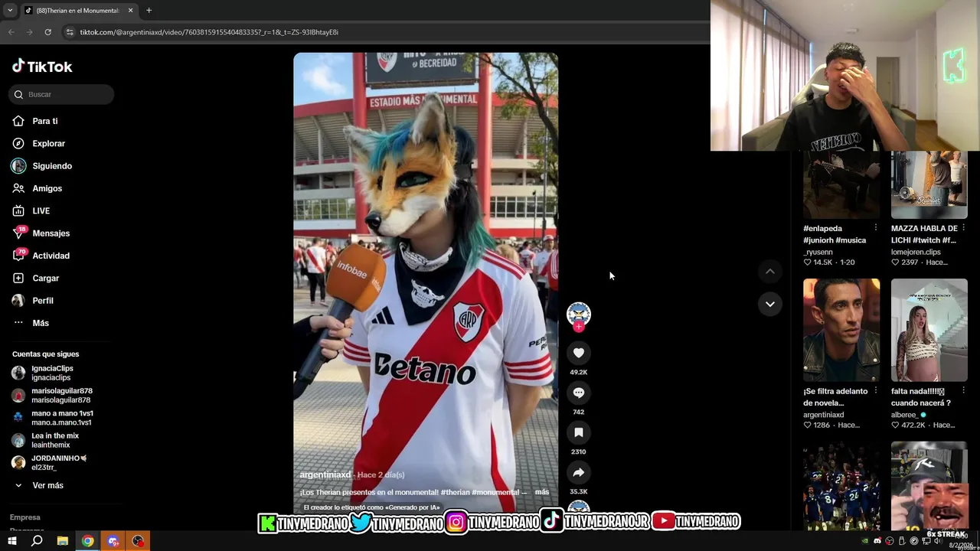Open creator avatar beside the video
The width and height of the screenshot is (980, 551).
coord(579,313)
